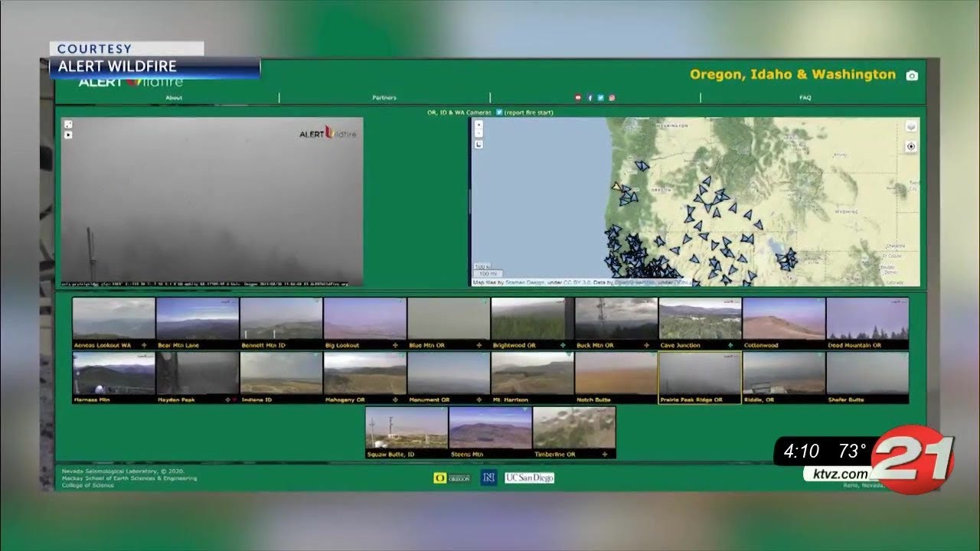Open the FAQ navigation item
This screenshot has width=980, height=551.
click(805, 98)
